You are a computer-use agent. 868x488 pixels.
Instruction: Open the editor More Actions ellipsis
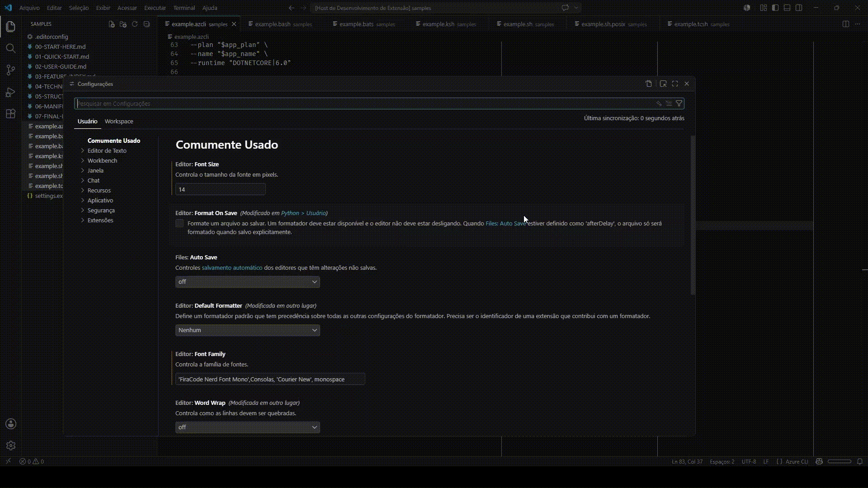click(858, 24)
